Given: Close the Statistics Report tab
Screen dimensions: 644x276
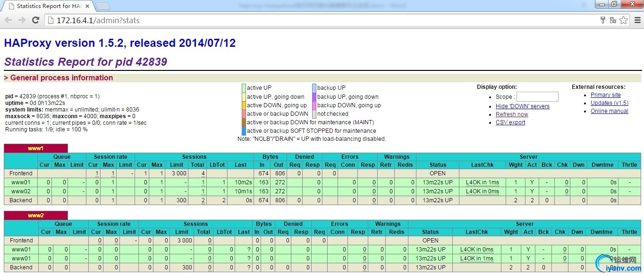Looking at the screenshot, I should tap(88, 6).
